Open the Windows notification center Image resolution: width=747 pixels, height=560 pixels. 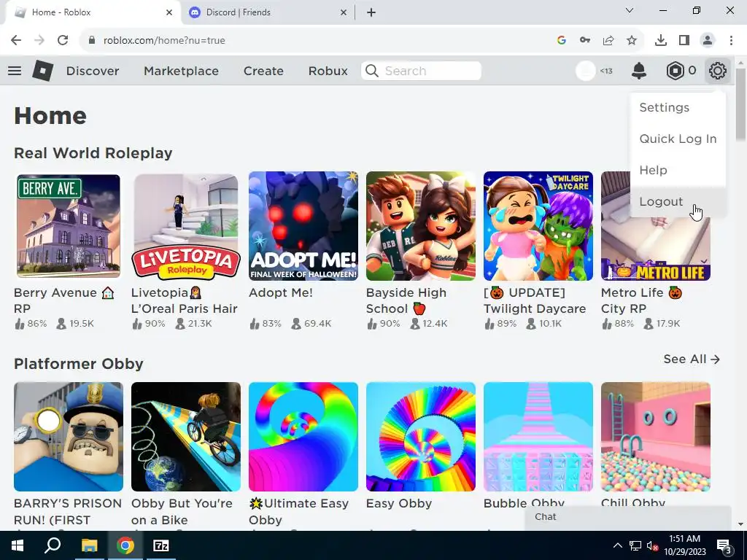click(724, 545)
